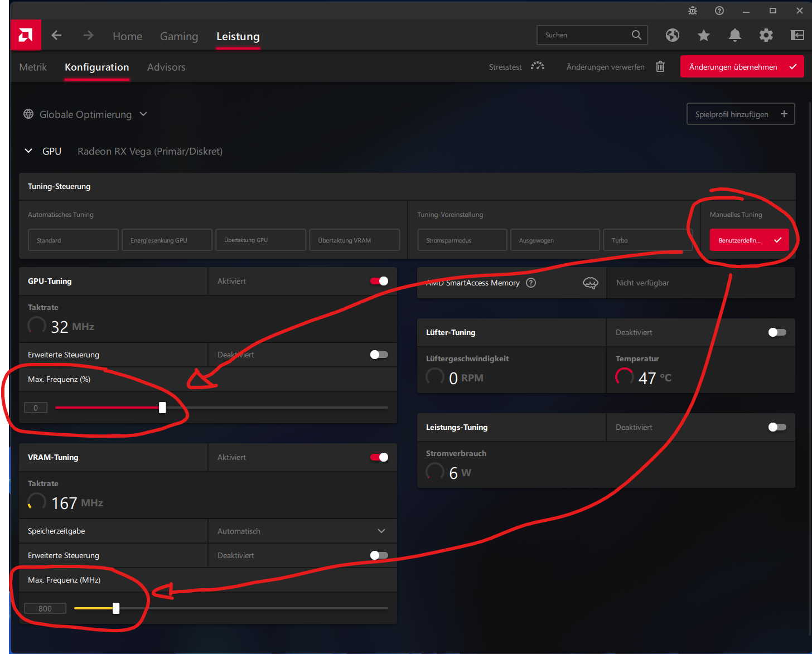Click the SmartAccess Memory brain icon
Image resolution: width=812 pixels, height=654 pixels.
[591, 283]
